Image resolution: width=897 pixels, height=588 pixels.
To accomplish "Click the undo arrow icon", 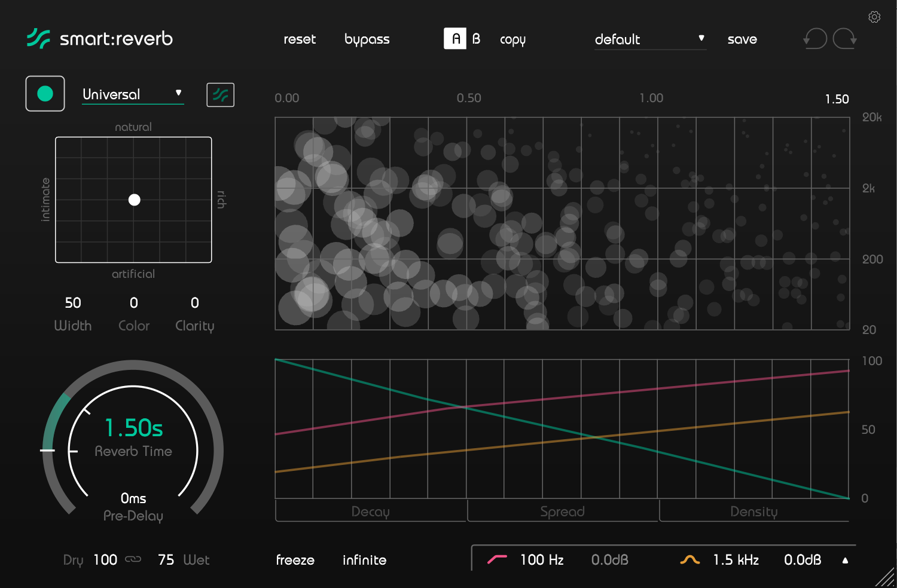I will (815, 39).
